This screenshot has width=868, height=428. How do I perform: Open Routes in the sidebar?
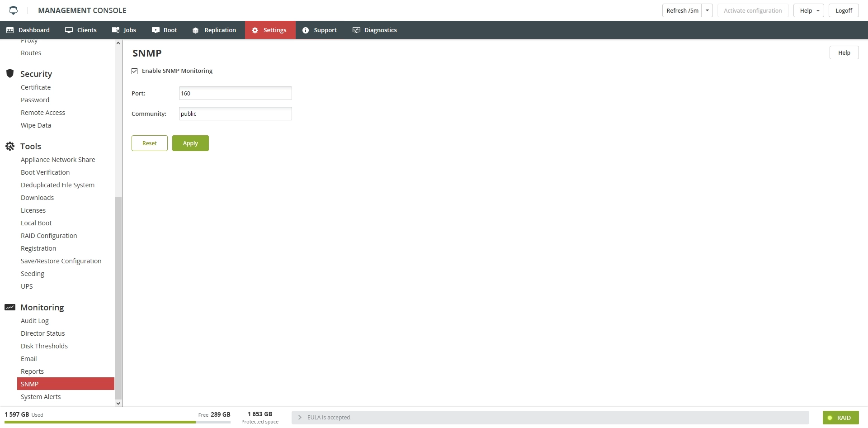(31, 53)
